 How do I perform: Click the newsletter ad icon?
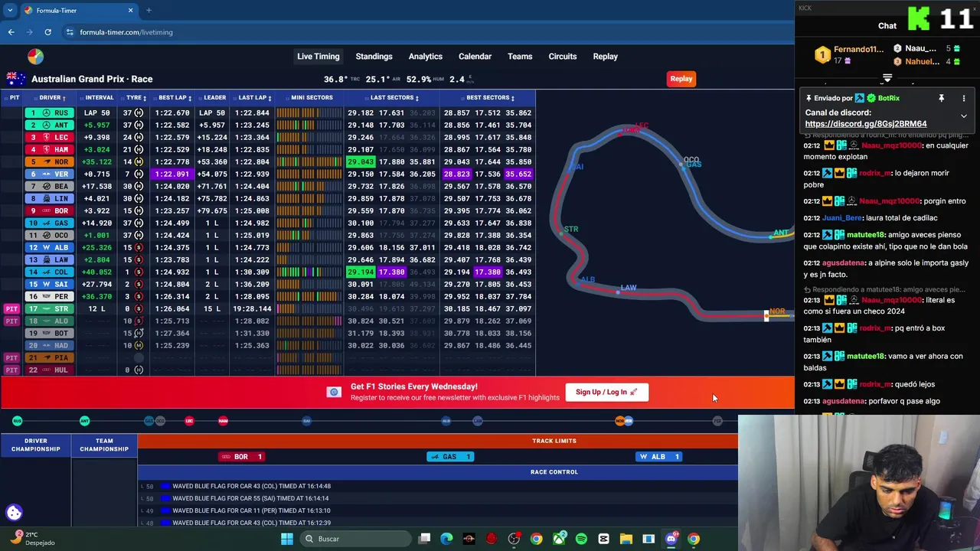(334, 392)
